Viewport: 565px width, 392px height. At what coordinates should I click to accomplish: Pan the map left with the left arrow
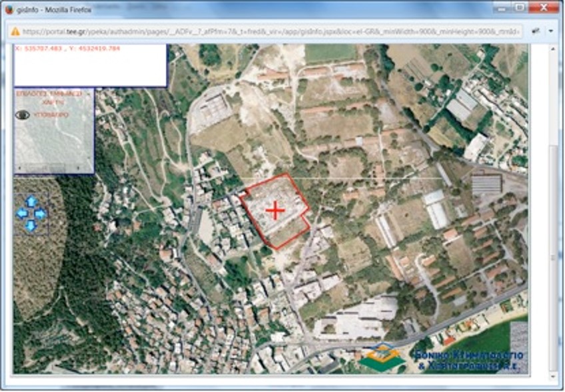click(x=22, y=214)
